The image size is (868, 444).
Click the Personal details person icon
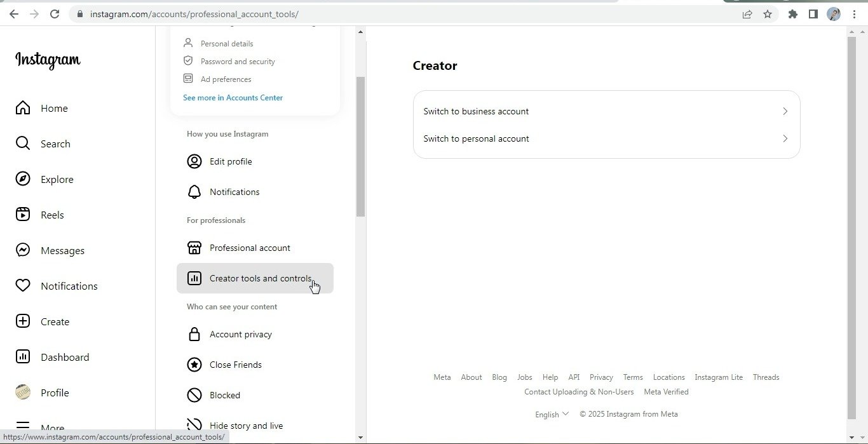pos(188,43)
